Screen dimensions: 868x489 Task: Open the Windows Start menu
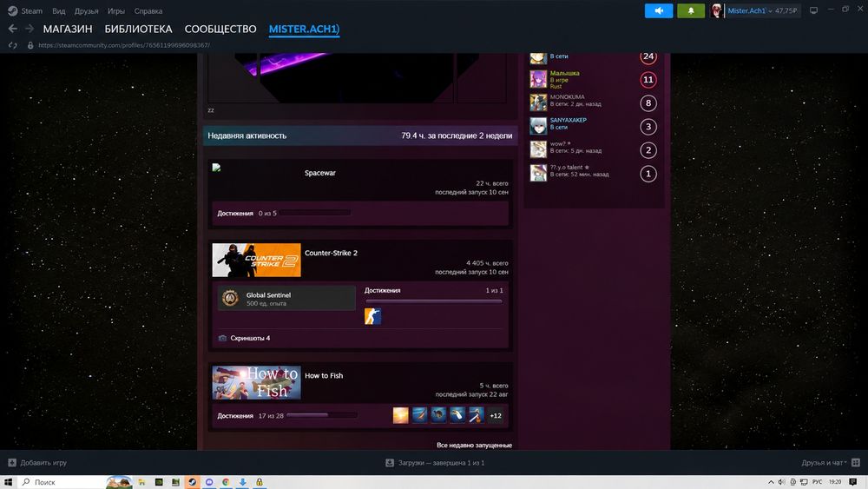[8, 482]
